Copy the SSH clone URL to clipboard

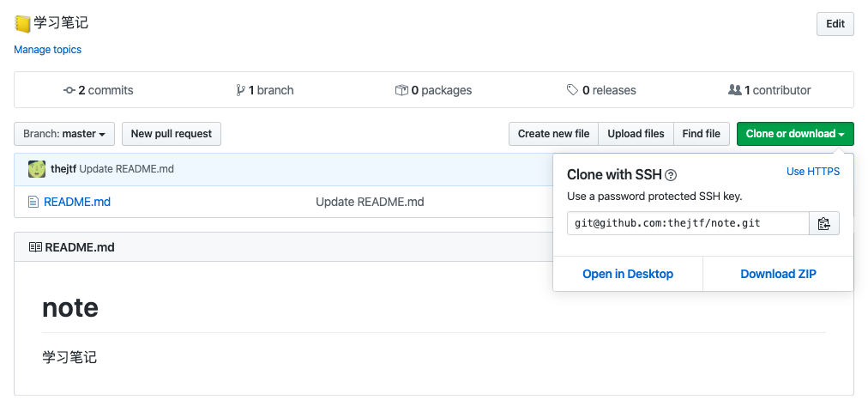coord(823,223)
